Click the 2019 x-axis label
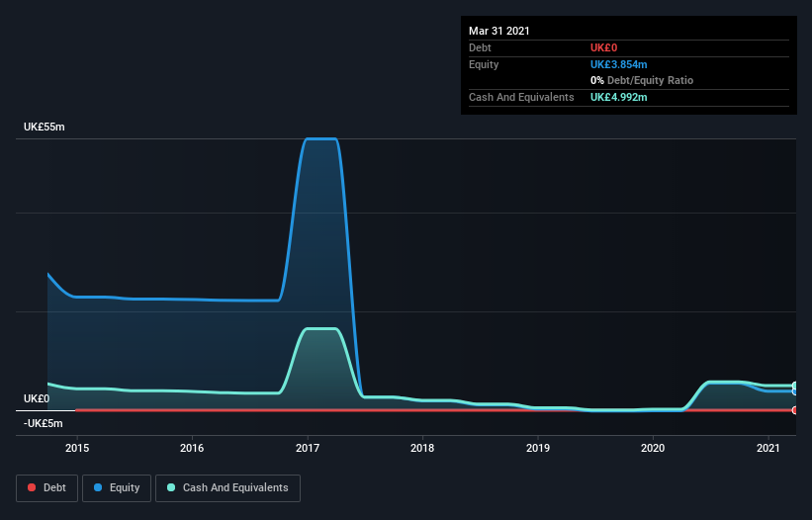The width and height of the screenshot is (812, 520). (537, 448)
